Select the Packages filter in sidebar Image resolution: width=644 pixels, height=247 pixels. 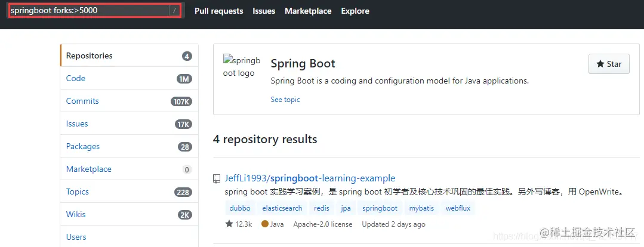coord(130,147)
